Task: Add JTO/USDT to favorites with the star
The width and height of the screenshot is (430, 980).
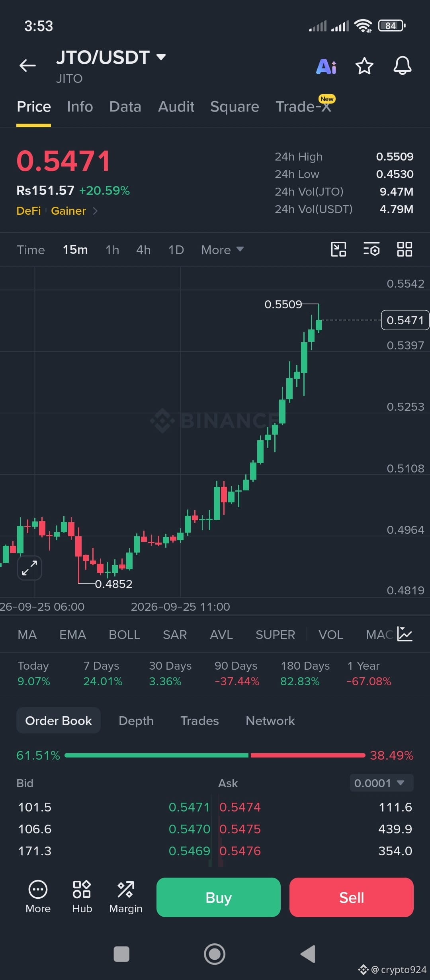Action: point(364,66)
